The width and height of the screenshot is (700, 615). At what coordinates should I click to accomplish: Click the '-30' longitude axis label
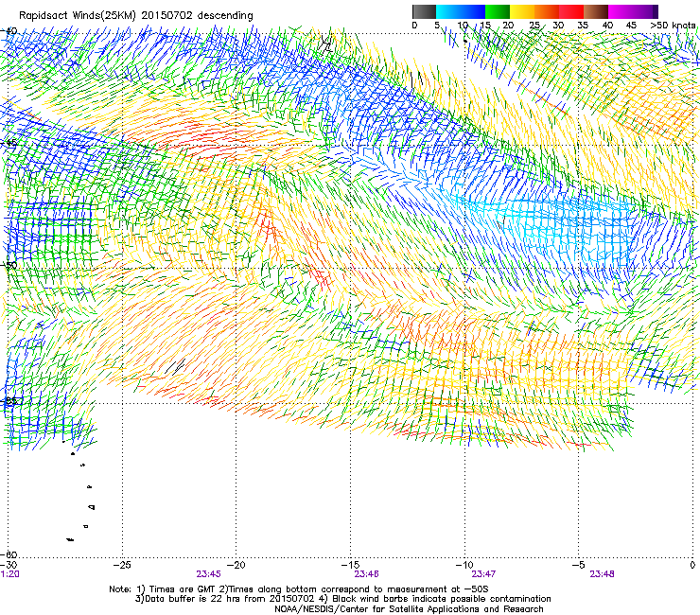tap(9, 565)
